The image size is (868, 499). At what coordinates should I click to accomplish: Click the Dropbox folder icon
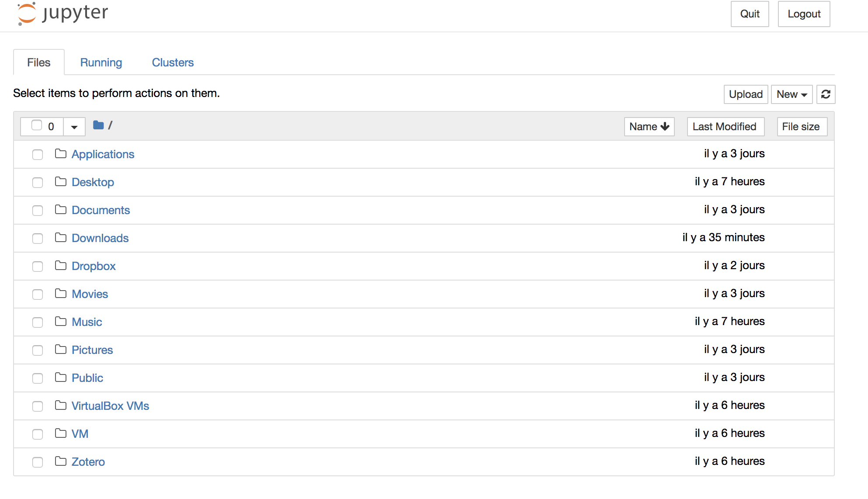(x=61, y=266)
